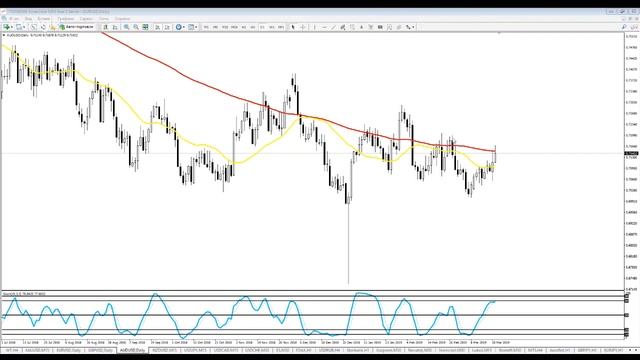This screenshot has height=360, width=640.
Task: Click current price marker on price scale
Action: coord(631,153)
